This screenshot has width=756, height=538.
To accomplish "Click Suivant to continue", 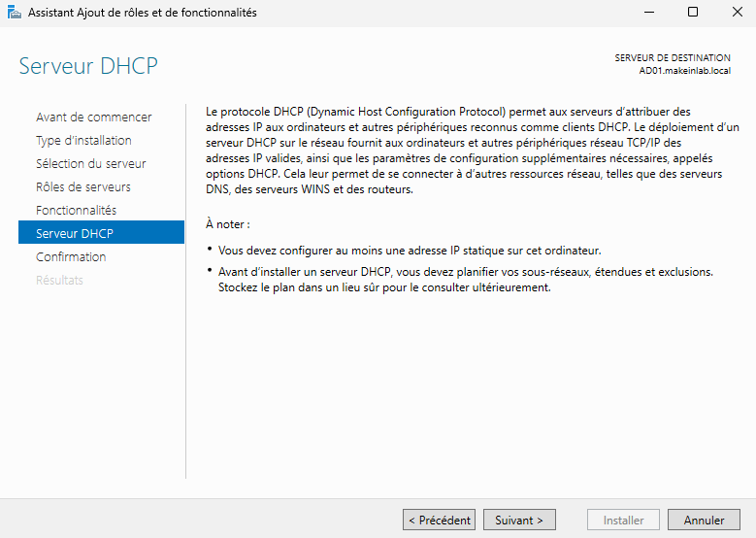I will point(519,520).
